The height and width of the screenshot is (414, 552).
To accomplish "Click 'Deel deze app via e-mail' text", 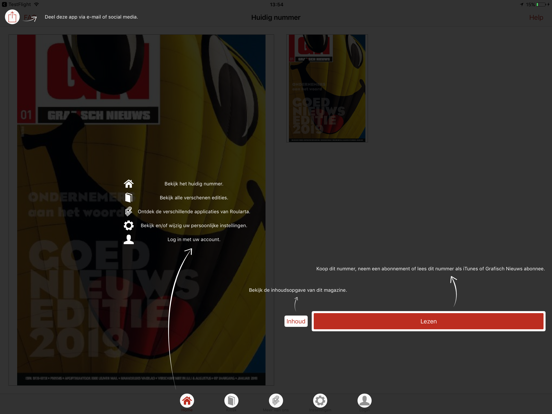I will (75, 17).
